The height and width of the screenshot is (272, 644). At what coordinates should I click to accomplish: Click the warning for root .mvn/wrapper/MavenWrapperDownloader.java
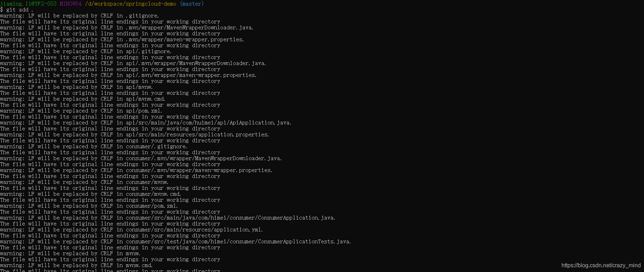[x=127, y=28]
